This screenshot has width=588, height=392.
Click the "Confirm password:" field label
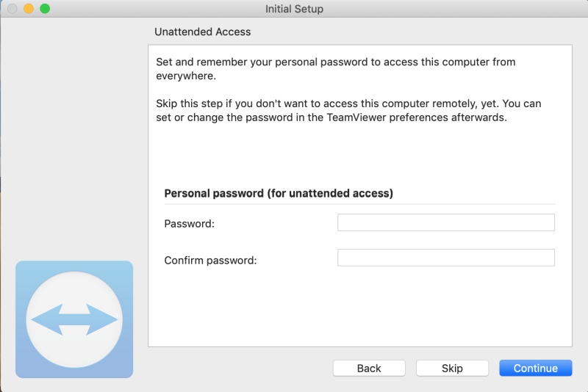[x=210, y=260]
